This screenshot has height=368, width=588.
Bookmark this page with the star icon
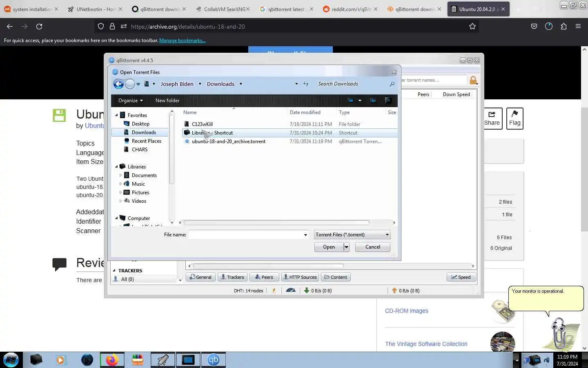[x=472, y=27]
